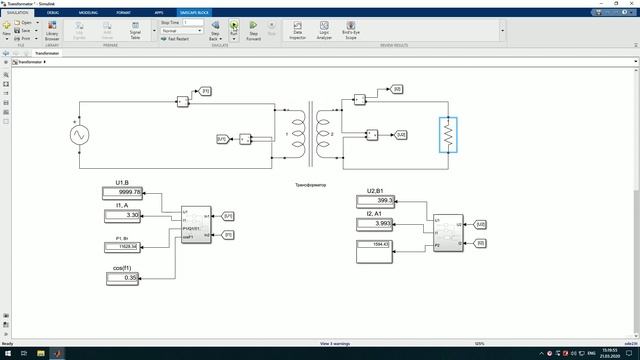Viewport: 640px width, 360px height.
Task: Click the U2,B1 display showing 399.3
Action: pyautogui.click(x=375, y=201)
